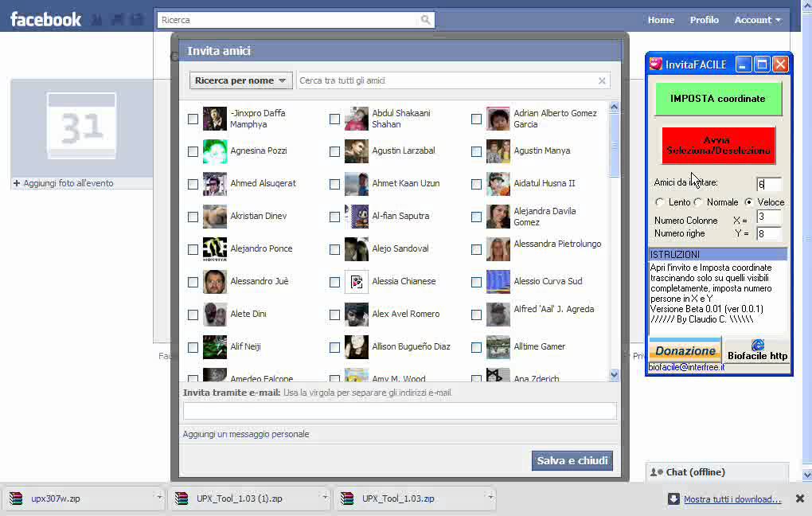Viewport: 812px width, 516px height.
Task: Click the UPX_Tool_1.03 (1).zip archive icon
Action: tap(182, 498)
